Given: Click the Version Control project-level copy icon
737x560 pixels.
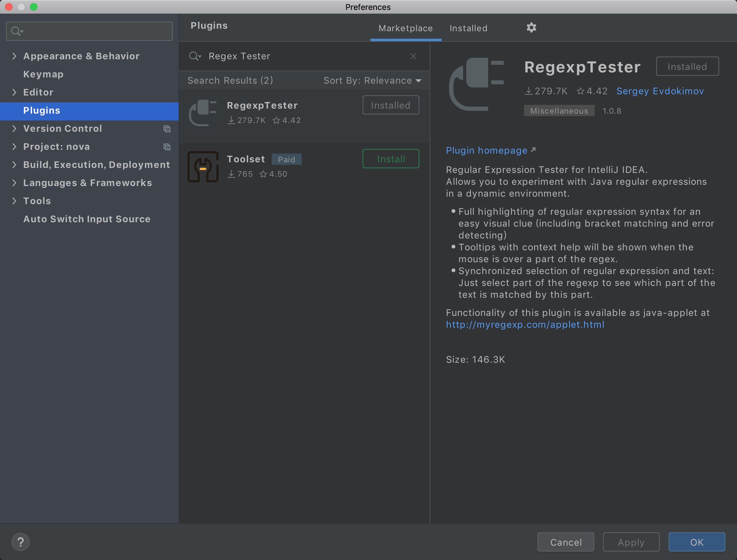Looking at the screenshot, I should (167, 129).
